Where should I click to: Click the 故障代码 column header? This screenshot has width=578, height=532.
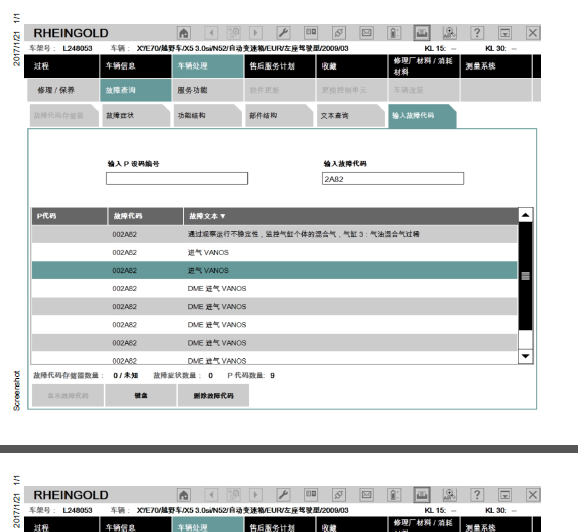click(x=146, y=216)
